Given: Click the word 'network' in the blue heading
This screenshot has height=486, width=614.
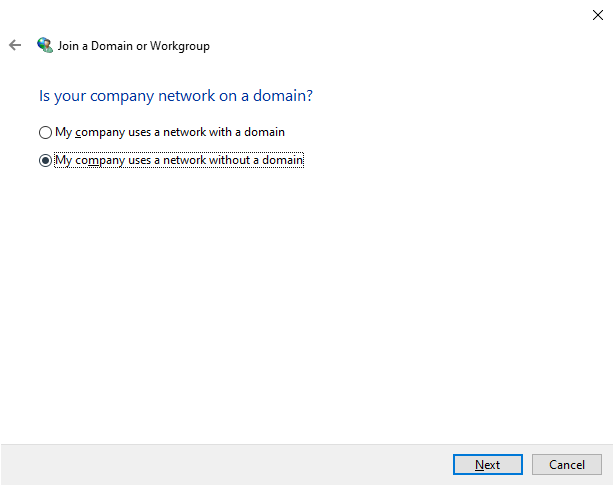Looking at the screenshot, I should click(188, 96).
